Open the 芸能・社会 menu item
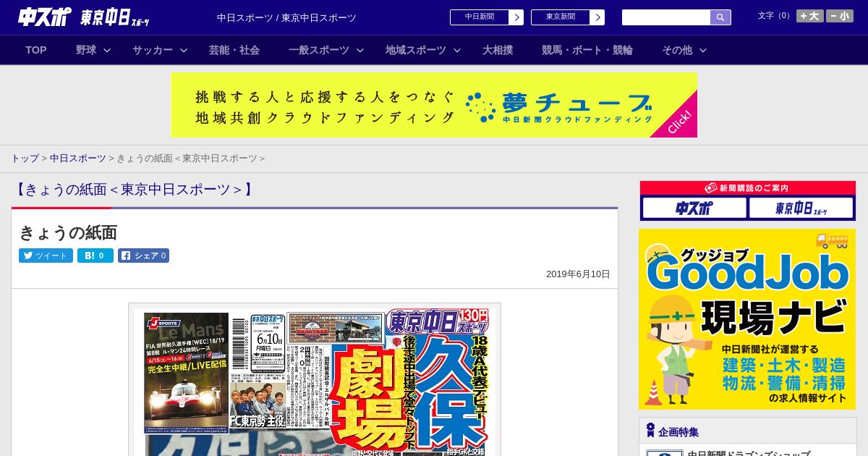 234,50
